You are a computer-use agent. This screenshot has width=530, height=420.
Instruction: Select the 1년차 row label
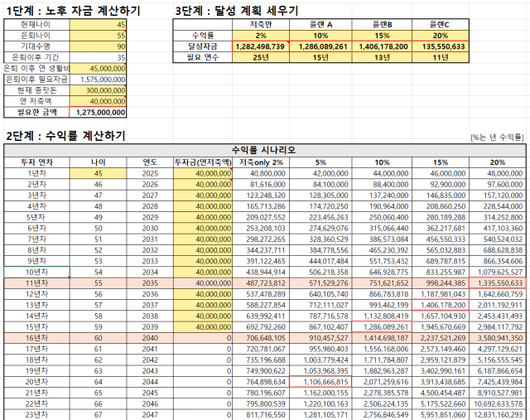36,173
